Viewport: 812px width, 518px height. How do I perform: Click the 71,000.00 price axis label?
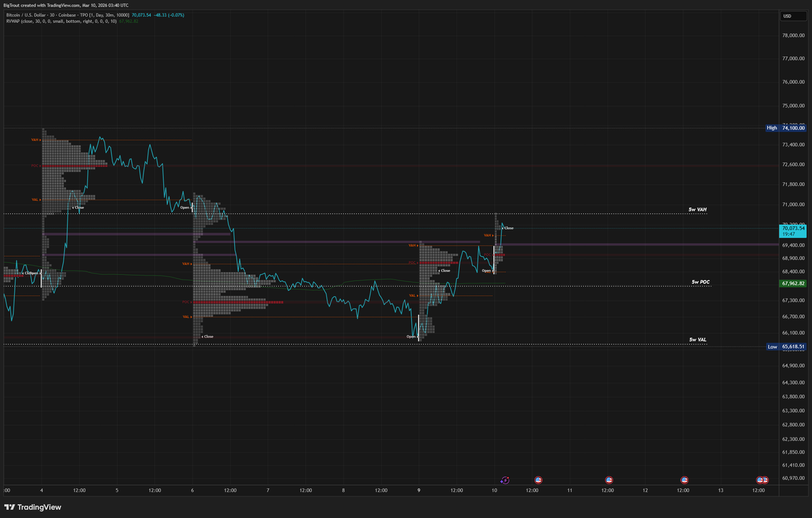click(793, 204)
